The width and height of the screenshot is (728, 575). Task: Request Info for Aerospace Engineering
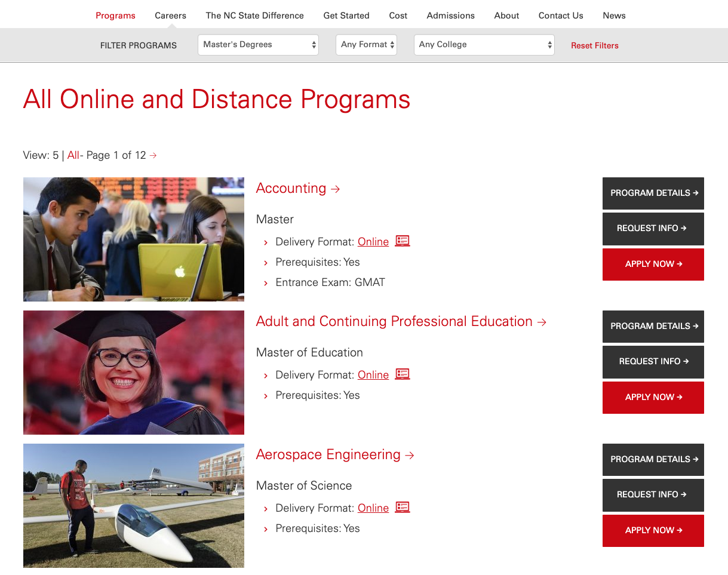tap(653, 495)
